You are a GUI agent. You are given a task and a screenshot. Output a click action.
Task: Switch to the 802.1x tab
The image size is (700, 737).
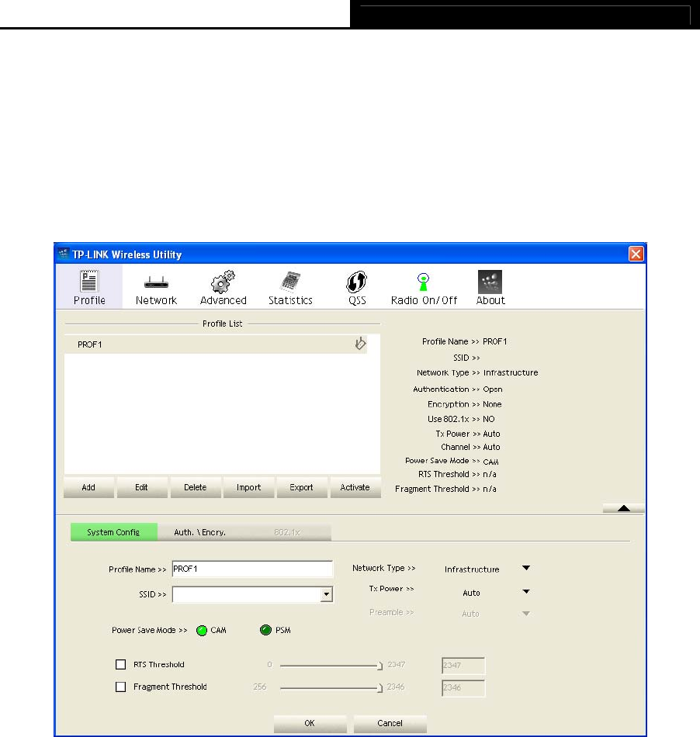[x=287, y=532]
